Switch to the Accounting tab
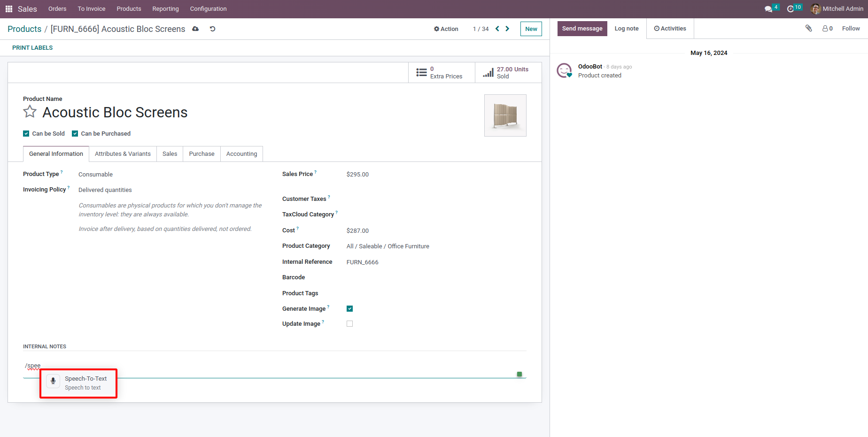Viewport: 868px width, 437px height. (x=242, y=154)
